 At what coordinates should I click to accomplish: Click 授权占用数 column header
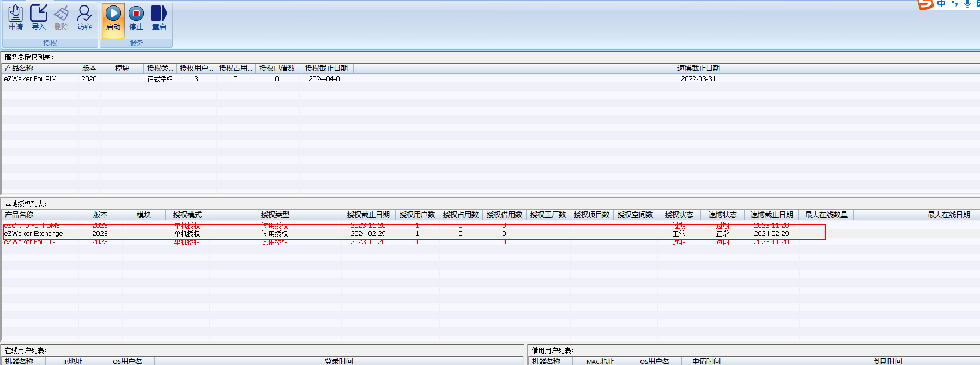[461, 215]
